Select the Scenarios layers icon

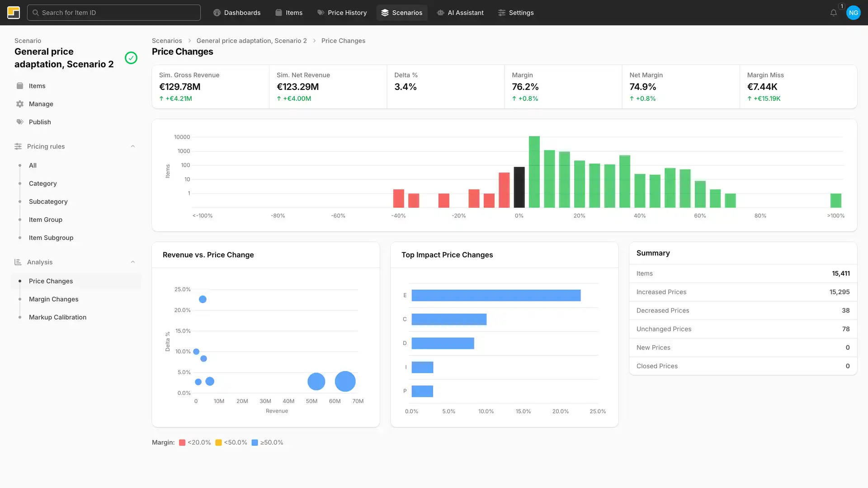[x=385, y=12]
